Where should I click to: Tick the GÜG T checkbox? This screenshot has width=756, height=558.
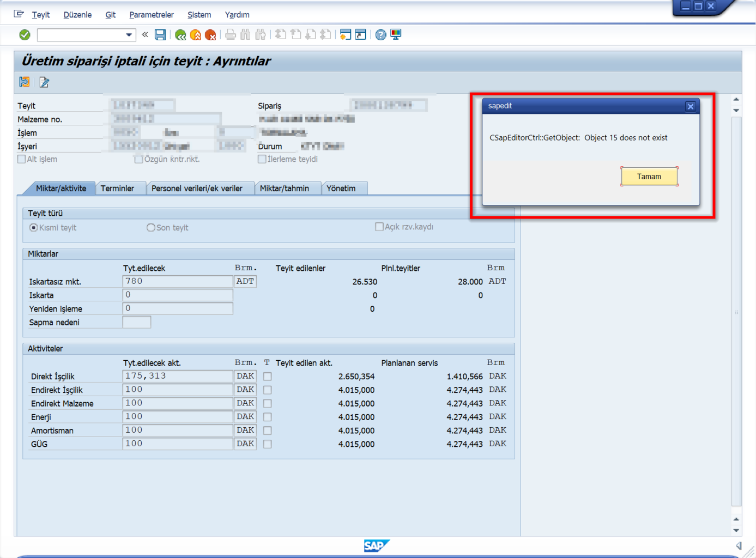pyautogui.click(x=268, y=444)
